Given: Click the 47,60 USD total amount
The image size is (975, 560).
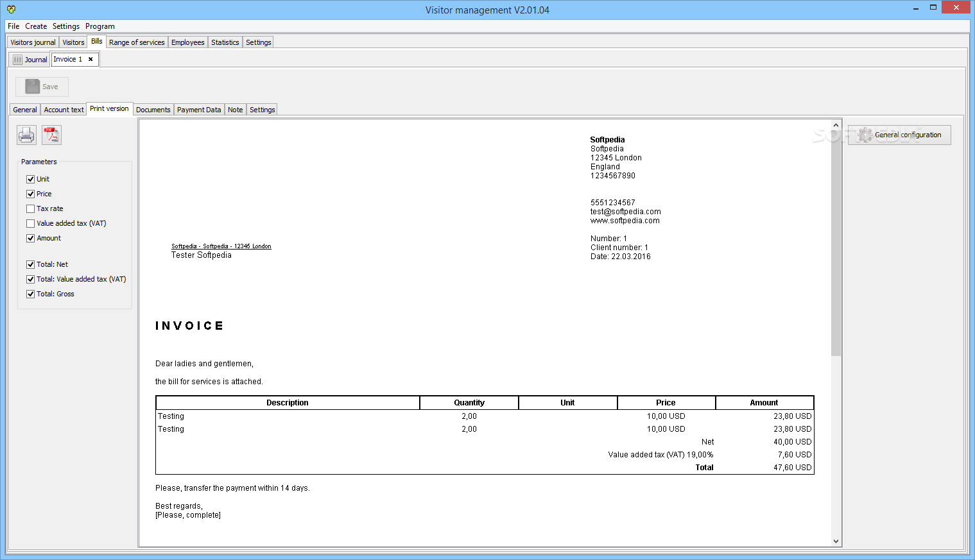Looking at the screenshot, I should coord(793,468).
